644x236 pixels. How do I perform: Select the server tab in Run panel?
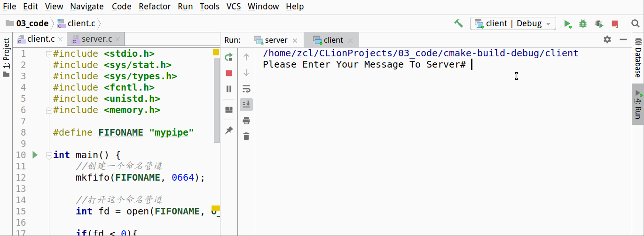275,40
